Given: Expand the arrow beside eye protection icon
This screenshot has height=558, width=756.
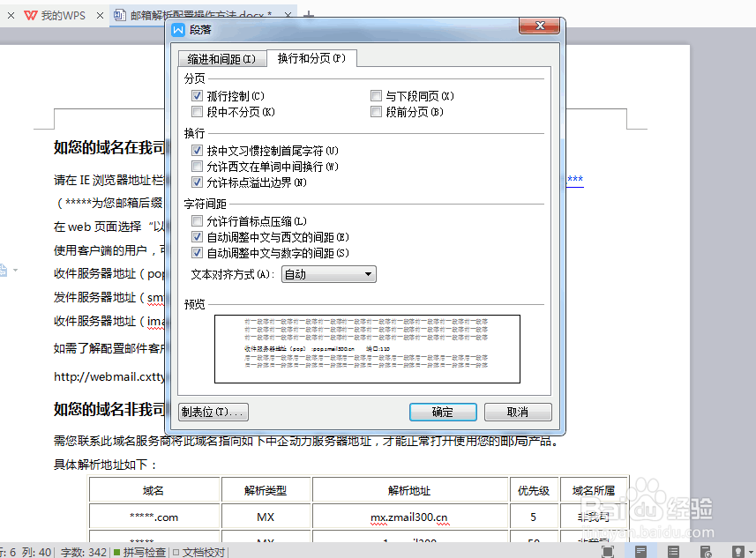Looking at the screenshot, I should [x=749, y=550].
